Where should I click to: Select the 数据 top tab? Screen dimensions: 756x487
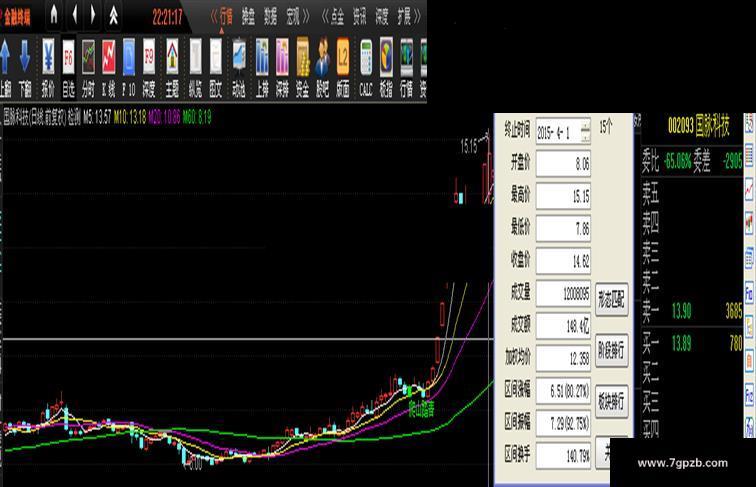coord(270,17)
